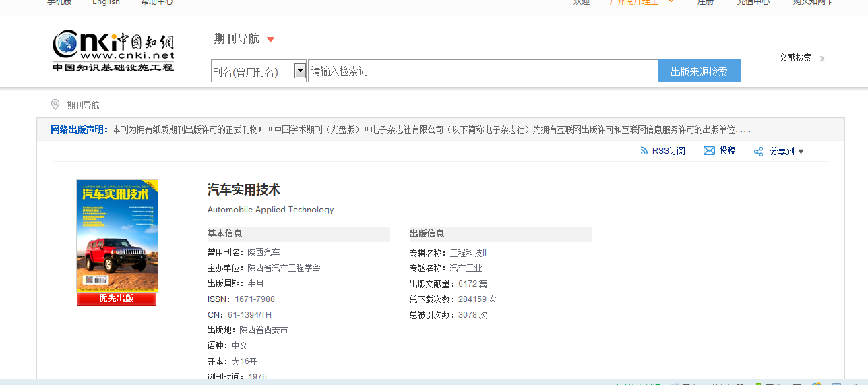This screenshot has width=868, height=385.
Task: Click the envelope icon for 投稿
Action: click(709, 151)
